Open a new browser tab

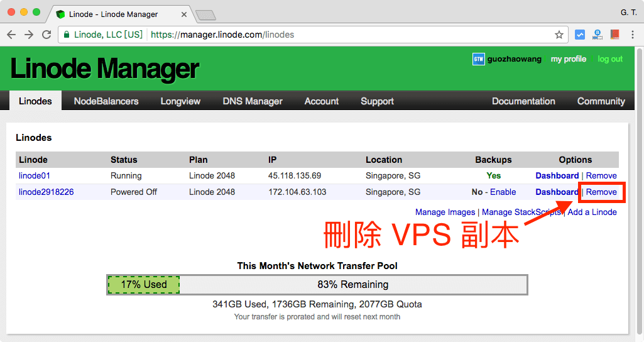click(x=205, y=16)
